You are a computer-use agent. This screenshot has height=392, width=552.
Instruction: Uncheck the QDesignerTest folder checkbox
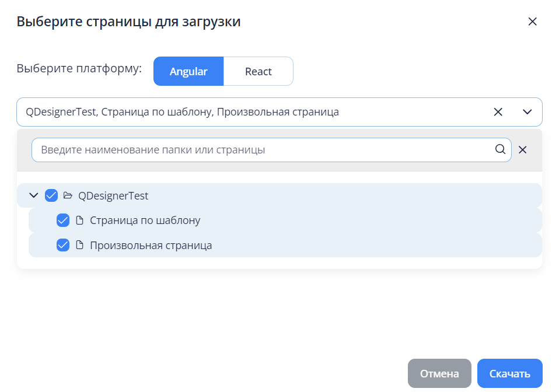[x=51, y=195]
